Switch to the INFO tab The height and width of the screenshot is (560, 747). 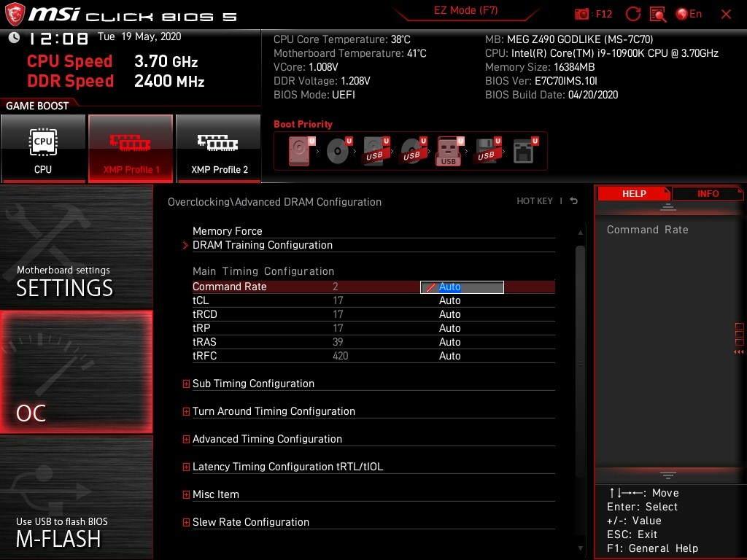(x=708, y=194)
